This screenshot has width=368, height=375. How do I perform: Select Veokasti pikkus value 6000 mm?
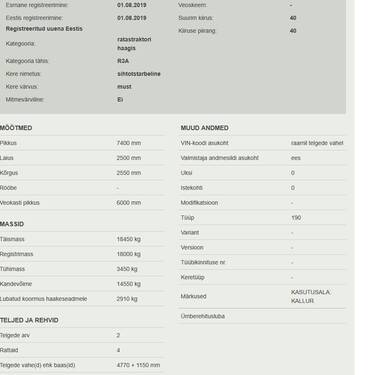tap(129, 203)
